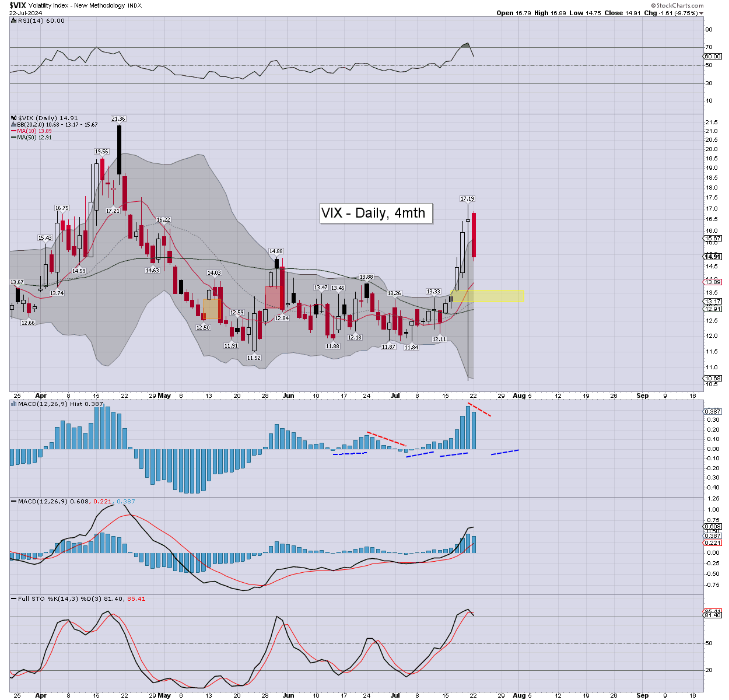Screen dimensions: 729x700
Task: Select the 'VIX - Daily, 4mth' annotation box
Action: [x=376, y=213]
